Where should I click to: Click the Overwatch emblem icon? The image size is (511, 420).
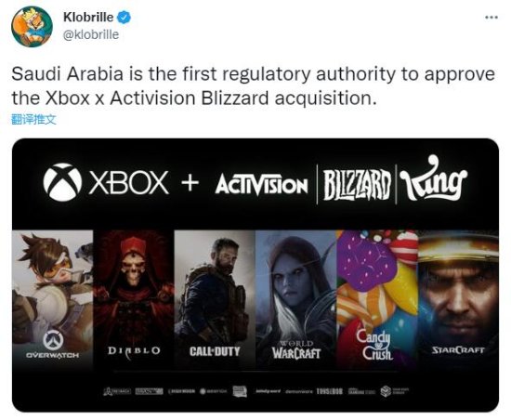pyautogui.click(x=53, y=339)
